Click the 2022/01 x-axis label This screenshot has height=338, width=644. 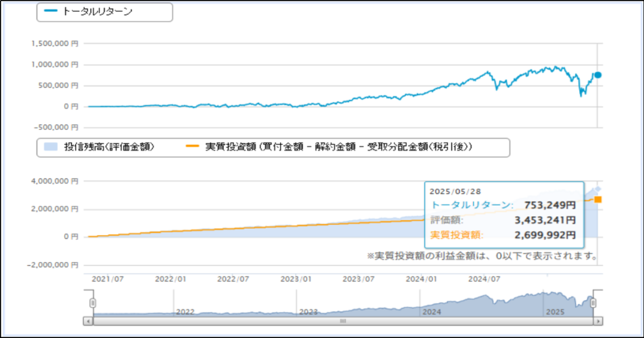170,279
